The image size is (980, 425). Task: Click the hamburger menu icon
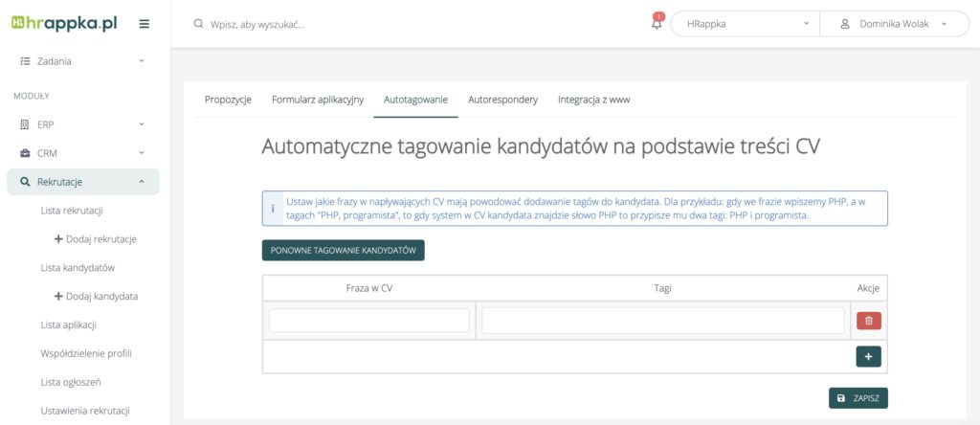coord(145,24)
